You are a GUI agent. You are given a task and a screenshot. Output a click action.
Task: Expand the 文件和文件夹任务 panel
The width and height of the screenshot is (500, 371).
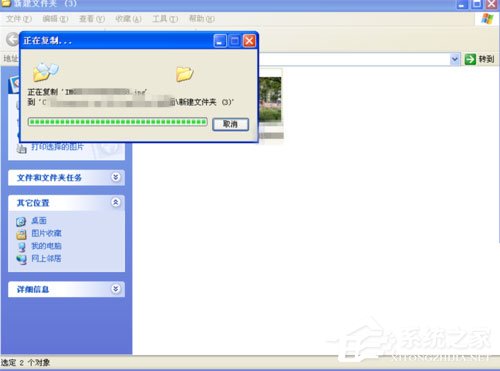(116, 177)
